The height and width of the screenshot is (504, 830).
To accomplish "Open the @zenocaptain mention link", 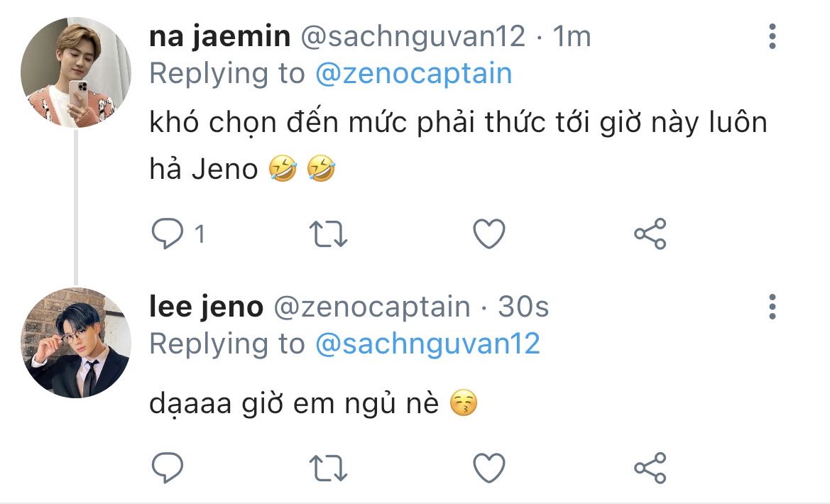I will (x=413, y=74).
